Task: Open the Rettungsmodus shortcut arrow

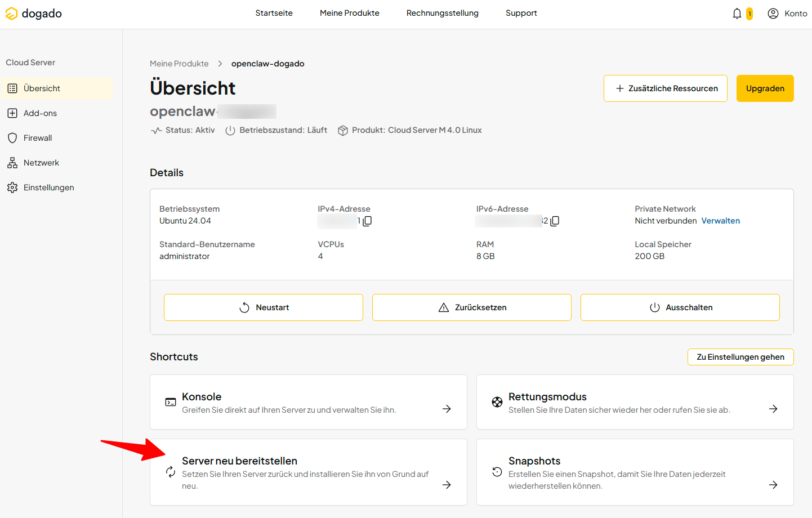Action: pyautogui.click(x=773, y=409)
